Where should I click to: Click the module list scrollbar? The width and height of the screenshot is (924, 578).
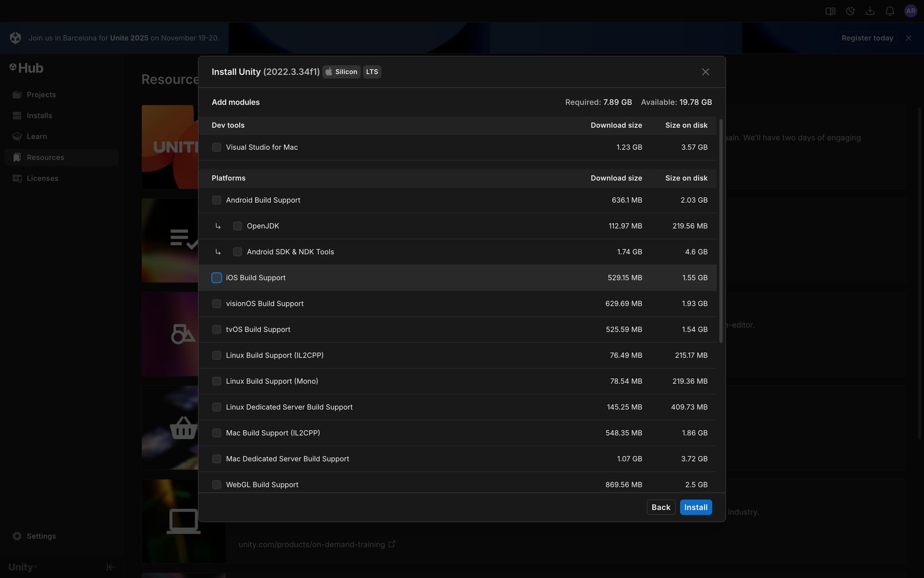click(721, 231)
